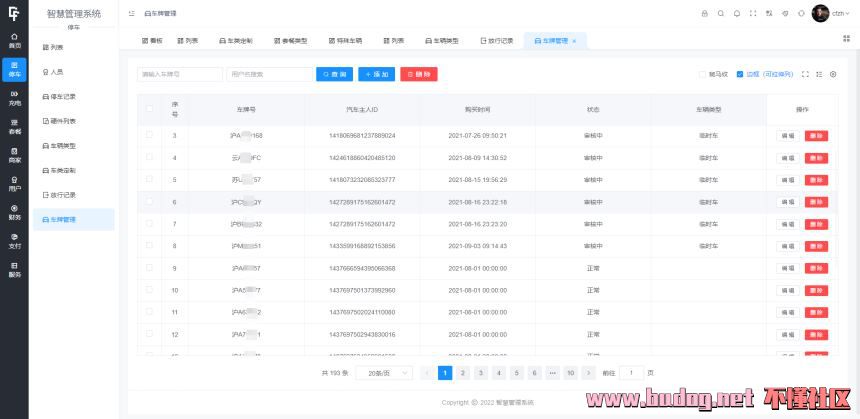This screenshot has width=860, height=419.
Task: Select 停车记录 in the sidebar menu
Action: [x=63, y=96]
